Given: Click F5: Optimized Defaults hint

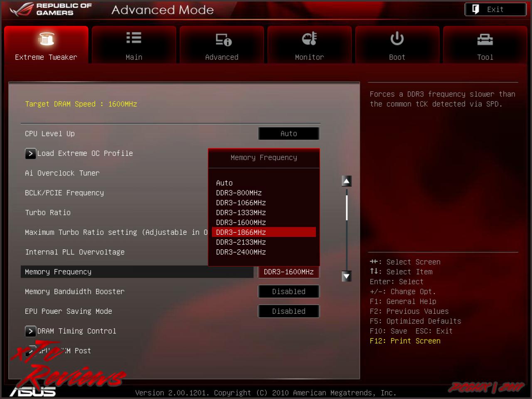Looking at the screenshot, I should pos(416,321).
